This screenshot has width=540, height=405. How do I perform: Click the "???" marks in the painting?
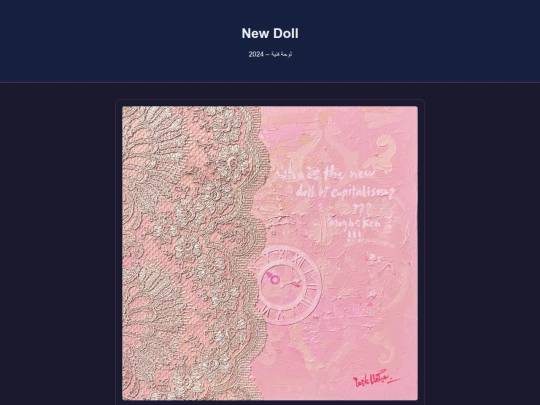tap(362, 208)
